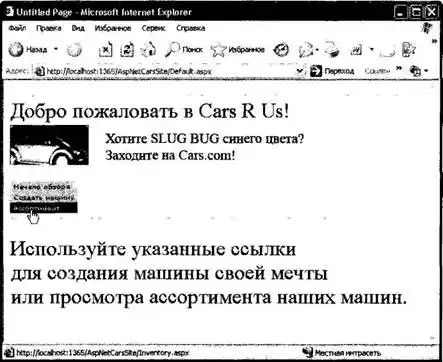Viewport: 443px width, 362px height.
Task: Click the Messenger toolbar icon
Action: pyautogui.click(x=409, y=50)
